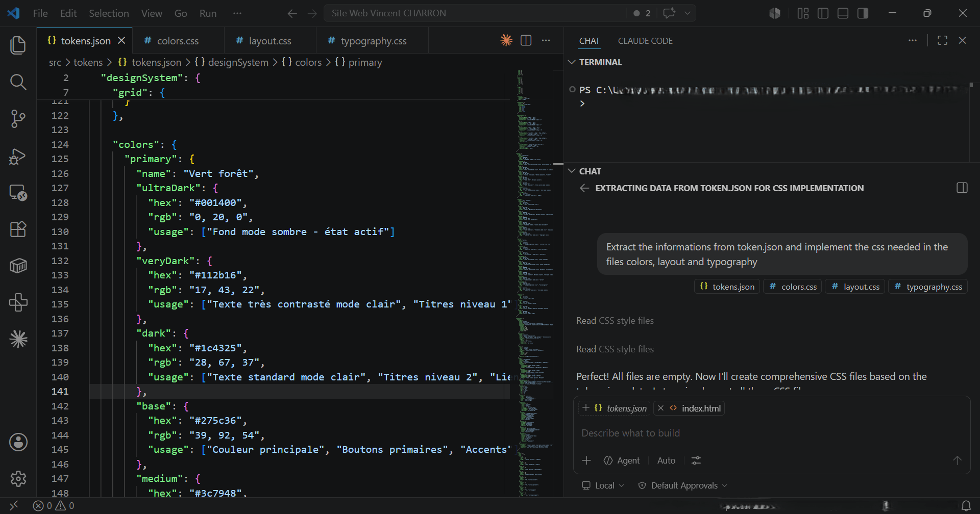Close the secondary side bar panel
Image resolution: width=980 pixels, height=514 pixels.
(x=962, y=40)
